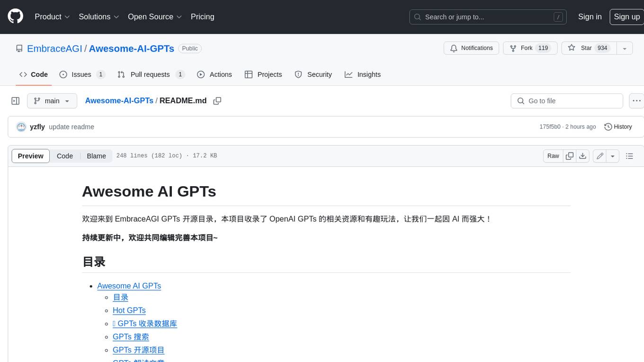Open the Security tab
Screen dimensions: 644x362
click(x=313, y=74)
